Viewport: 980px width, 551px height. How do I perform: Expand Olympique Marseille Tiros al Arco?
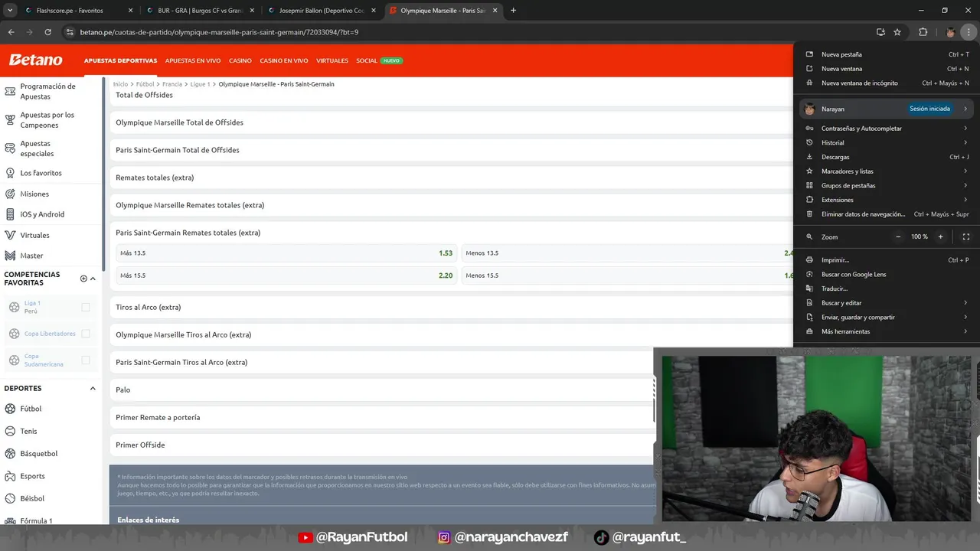(x=451, y=334)
